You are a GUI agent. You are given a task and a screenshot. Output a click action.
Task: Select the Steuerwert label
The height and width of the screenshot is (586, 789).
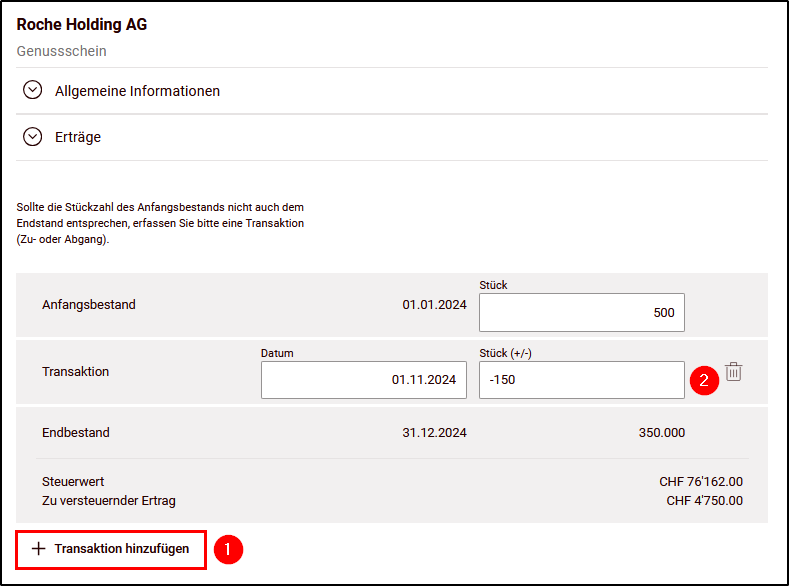coord(73,482)
